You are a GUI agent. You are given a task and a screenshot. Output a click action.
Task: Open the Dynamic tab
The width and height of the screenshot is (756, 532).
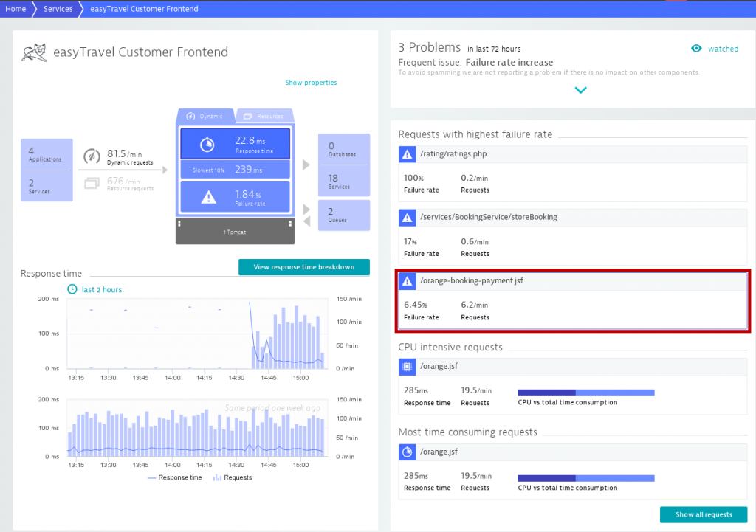tap(205, 116)
